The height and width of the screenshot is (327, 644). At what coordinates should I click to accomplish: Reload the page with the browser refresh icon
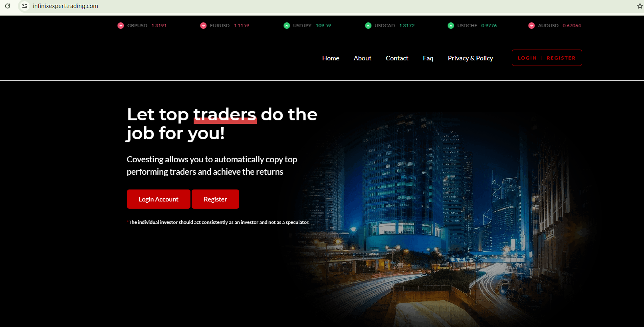(x=8, y=6)
